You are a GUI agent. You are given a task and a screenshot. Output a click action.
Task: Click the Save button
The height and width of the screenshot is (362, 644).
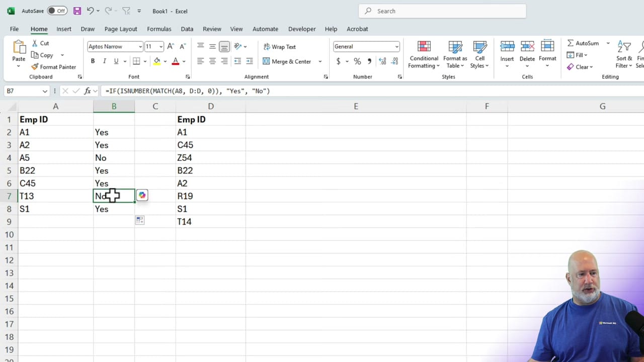(76, 11)
